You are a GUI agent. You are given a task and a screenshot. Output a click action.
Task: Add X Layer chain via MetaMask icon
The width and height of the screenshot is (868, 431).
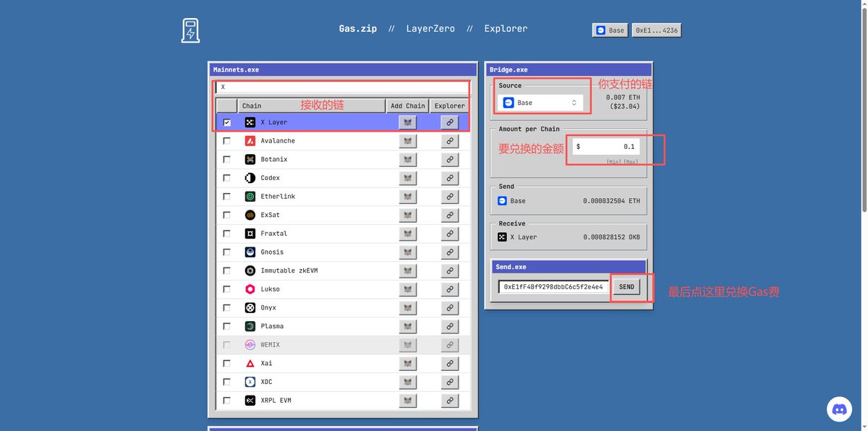(x=408, y=122)
